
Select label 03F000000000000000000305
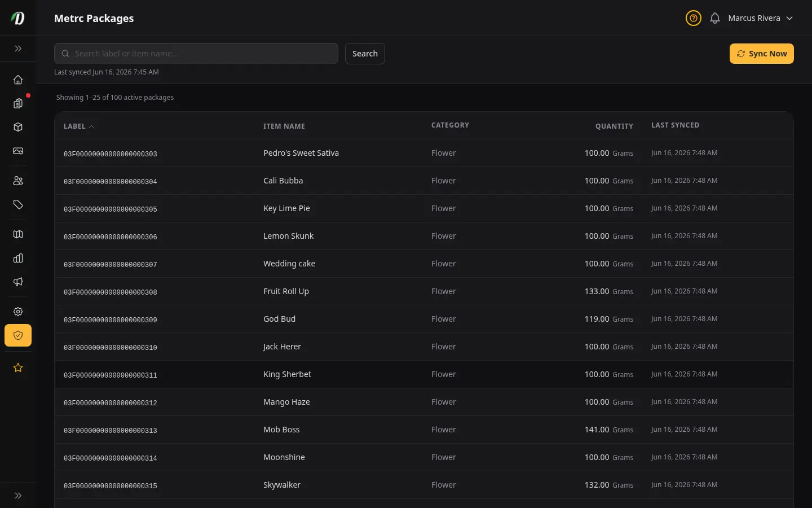click(x=111, y=209)
